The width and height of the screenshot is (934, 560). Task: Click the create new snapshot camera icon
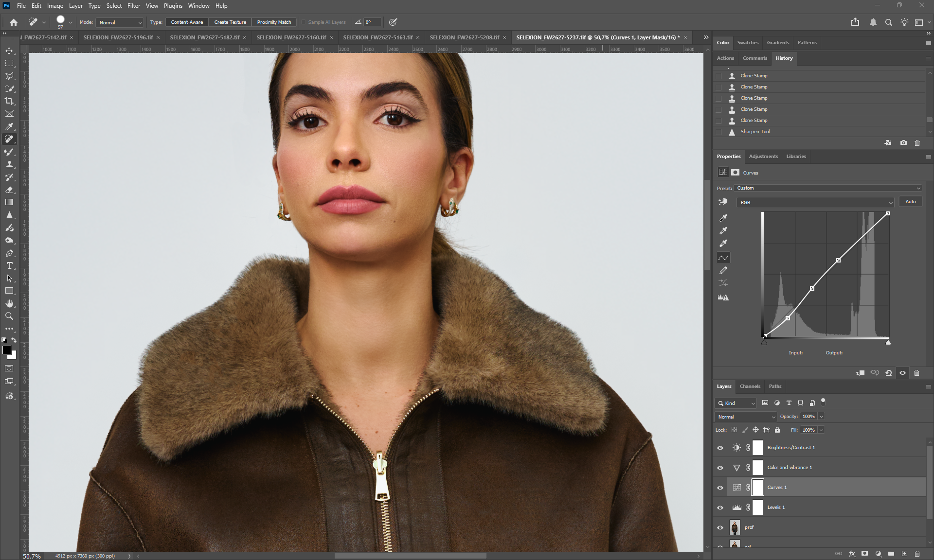pyautogui.click(x=903, y=143)
